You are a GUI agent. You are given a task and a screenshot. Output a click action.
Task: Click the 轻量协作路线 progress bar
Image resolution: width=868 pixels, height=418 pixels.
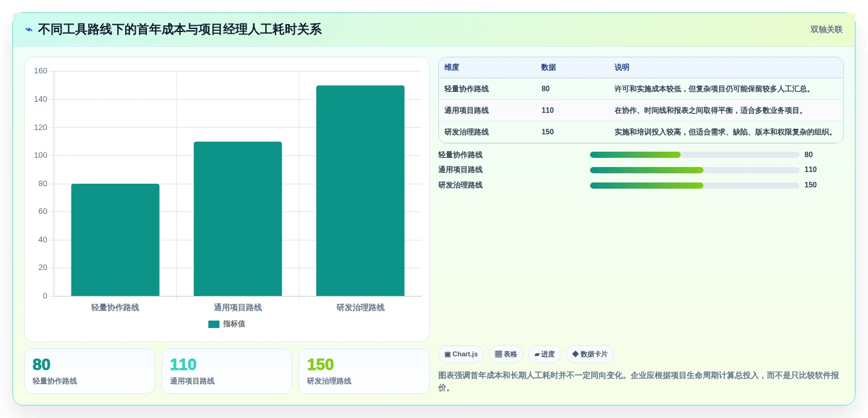tap(695, 155)
